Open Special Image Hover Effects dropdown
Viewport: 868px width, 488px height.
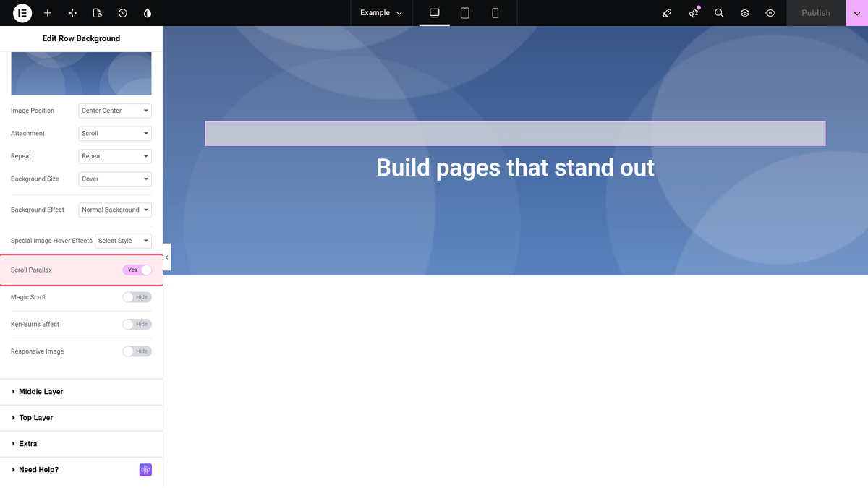(x=124, y=241)
